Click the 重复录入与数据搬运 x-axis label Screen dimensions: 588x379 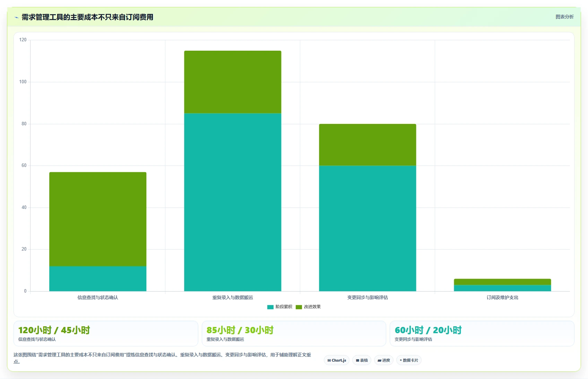pos(233,297)
